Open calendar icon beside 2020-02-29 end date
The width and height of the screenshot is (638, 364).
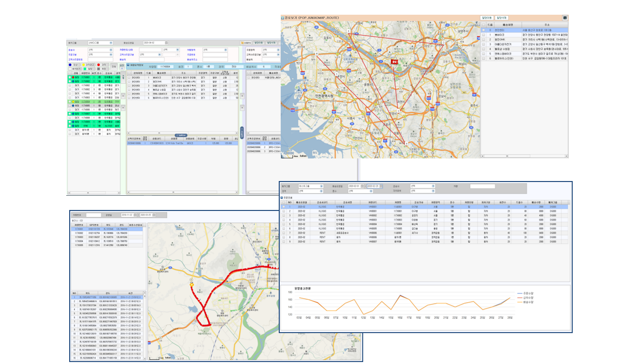pos(381,186)
